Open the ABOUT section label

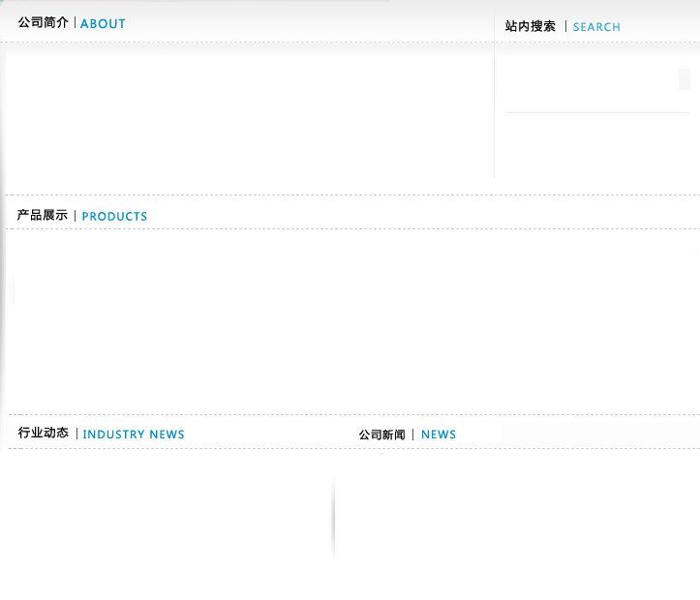coord(103,23)
